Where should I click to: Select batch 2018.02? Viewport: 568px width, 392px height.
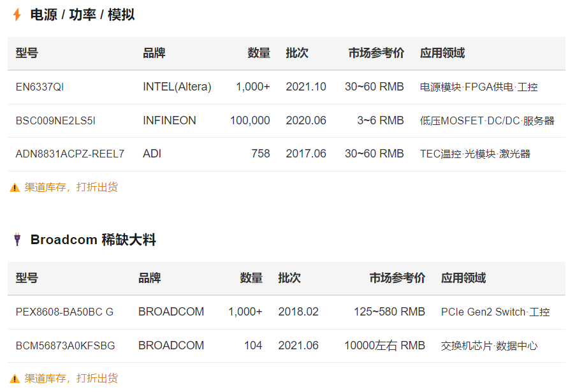point(298,312)
